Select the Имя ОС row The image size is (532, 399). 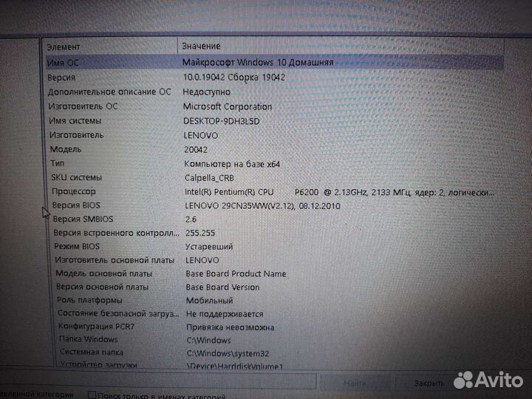[274, 62]
